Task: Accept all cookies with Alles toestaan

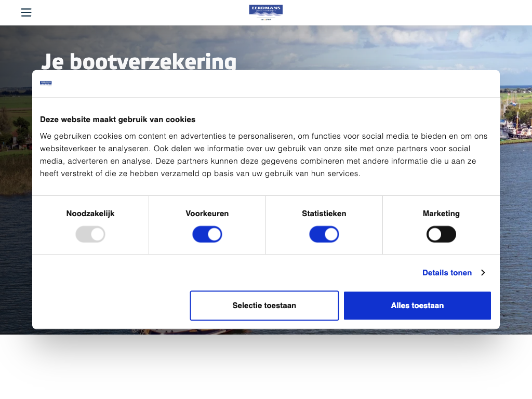Action: 417,305
